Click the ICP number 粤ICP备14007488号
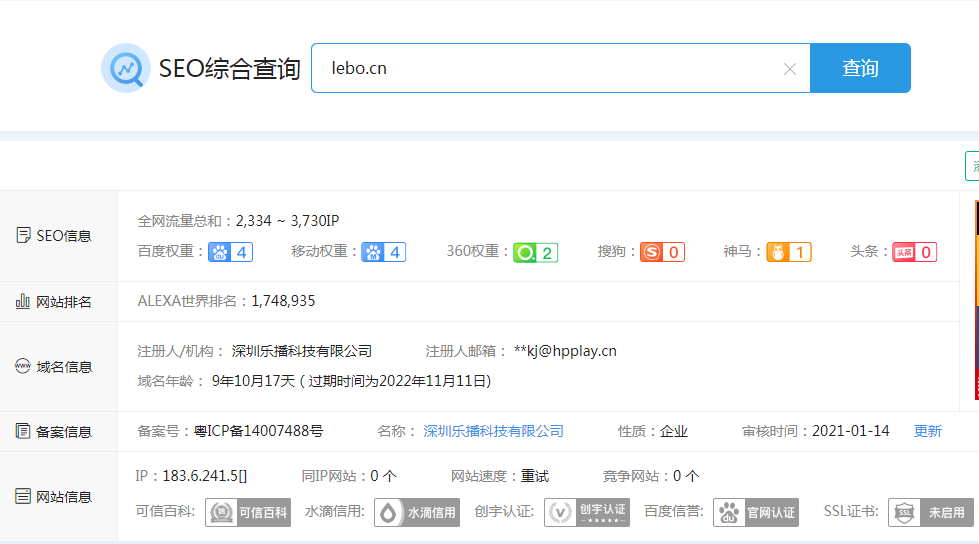The image size is (979, 544). [x=258, y=431]
